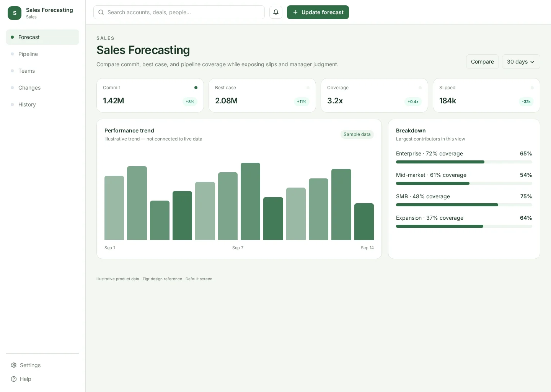Click the last bar above Sep 14
Viewport: 551px width, 392px height.
364,222
